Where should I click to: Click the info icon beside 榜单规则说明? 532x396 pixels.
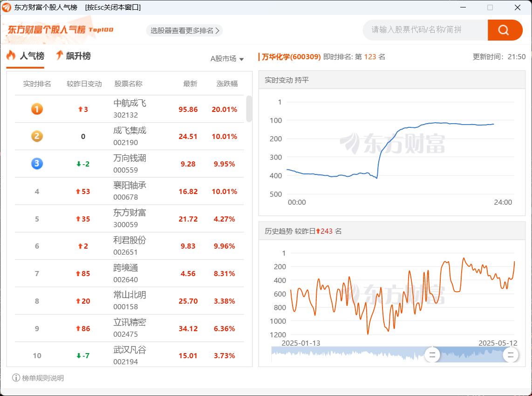coord(16,378)
